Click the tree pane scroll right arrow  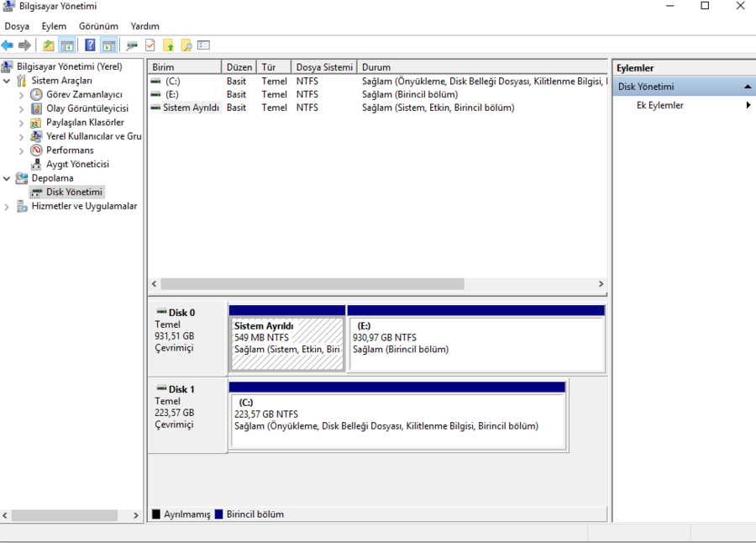click(x=136, y=515)
